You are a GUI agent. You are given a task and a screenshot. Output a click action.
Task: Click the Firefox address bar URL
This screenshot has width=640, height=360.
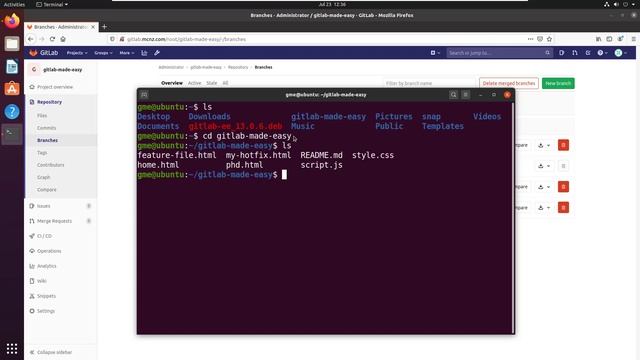pos(187,39)
